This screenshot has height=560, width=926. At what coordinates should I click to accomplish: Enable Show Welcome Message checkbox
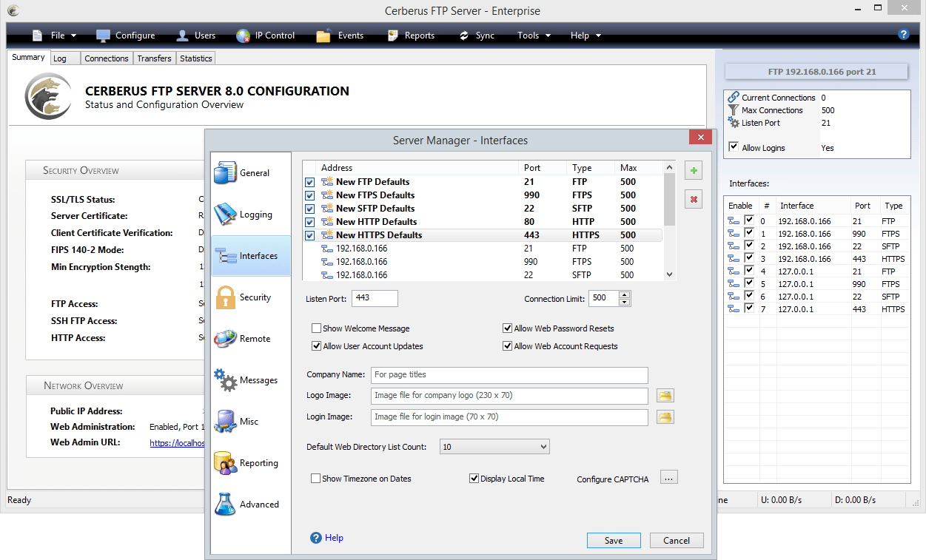(317, 328)
